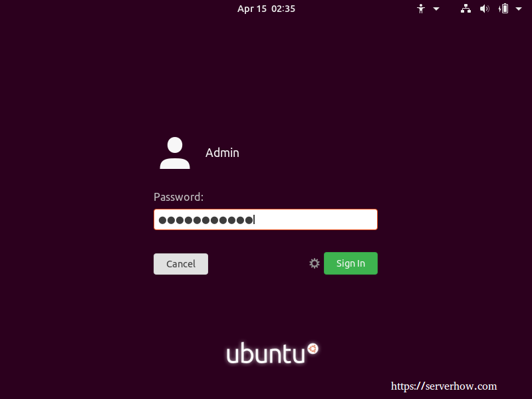
Task: Expand the accessibility dropdown arrow
Action: (x=436, y=9)
